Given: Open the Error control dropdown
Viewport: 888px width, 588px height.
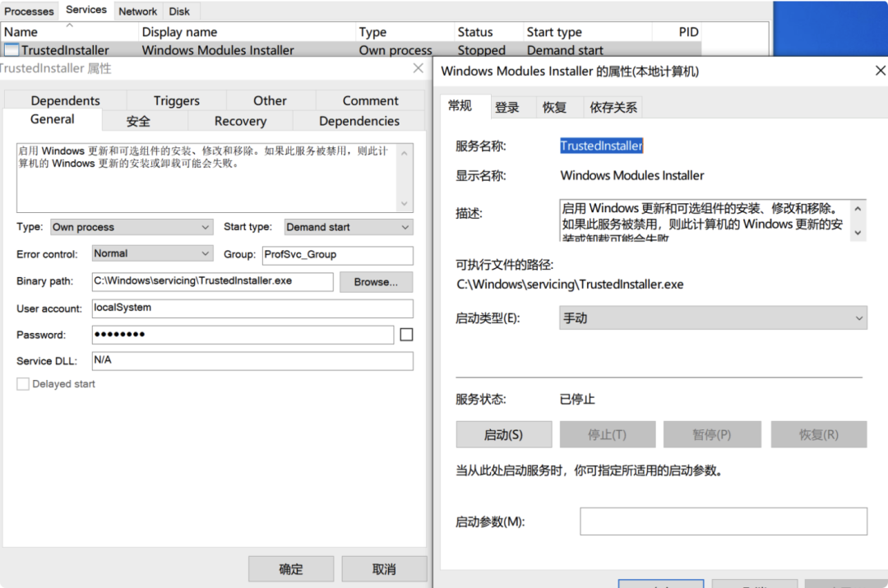Looking at the screenshot, I should [x=152, y=253].
